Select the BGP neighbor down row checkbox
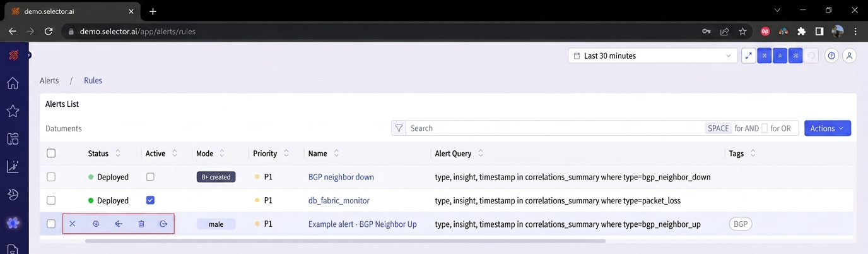The image size is (868, 254). click(x=51, y=177)
